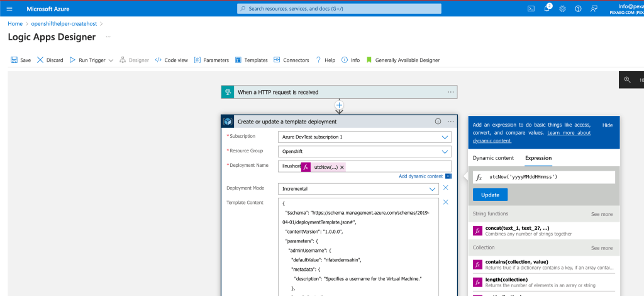
Task: Open Learn more about dynamic content
Action: [x=532, y=137]
